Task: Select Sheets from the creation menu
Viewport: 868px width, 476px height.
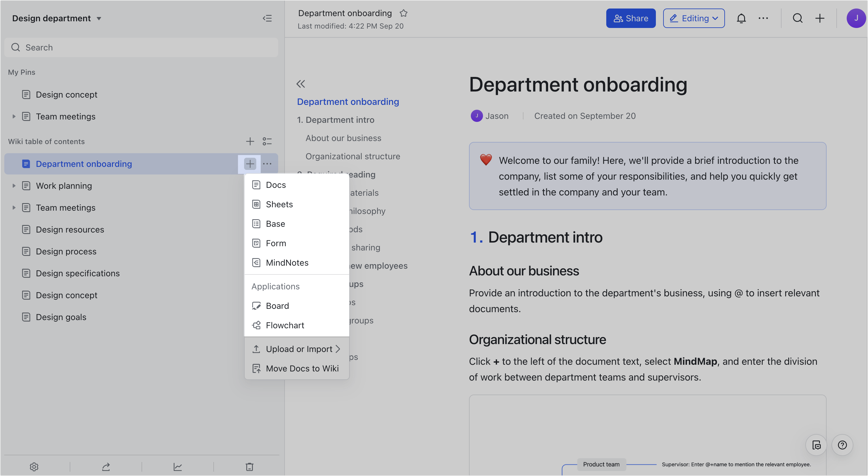Action: [x=279, y=204]
